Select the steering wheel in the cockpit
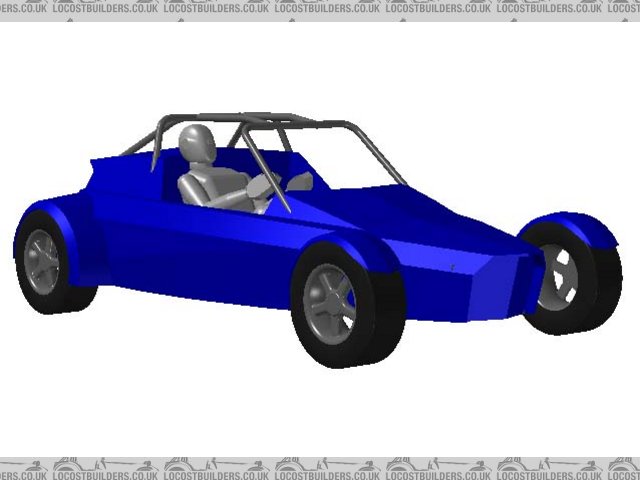 click(x=272, y=186)
